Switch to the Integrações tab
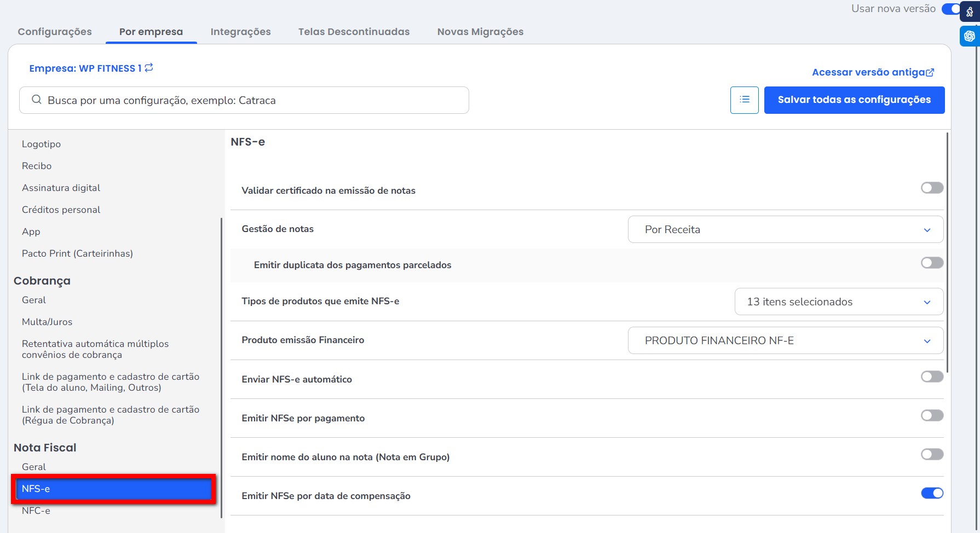Viewport: 980px width, 533px height. click(240, 32)
